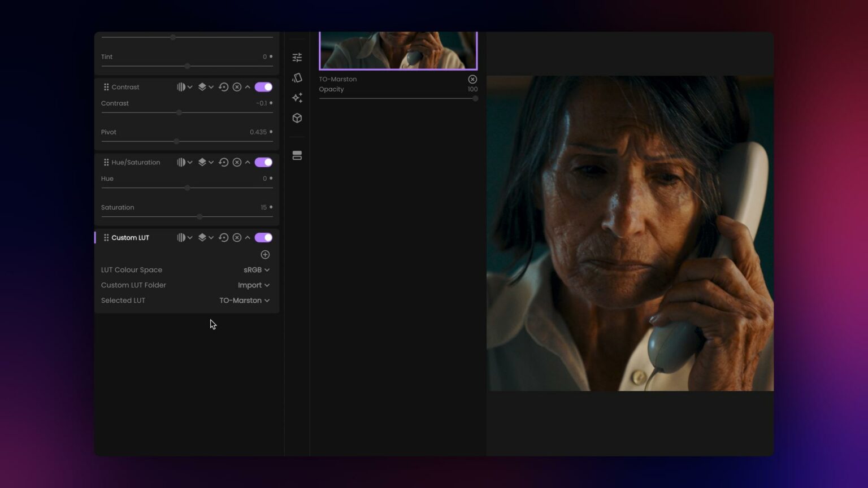
Task: Disable the Contrast effect toggle
Action: coord(263,87)
